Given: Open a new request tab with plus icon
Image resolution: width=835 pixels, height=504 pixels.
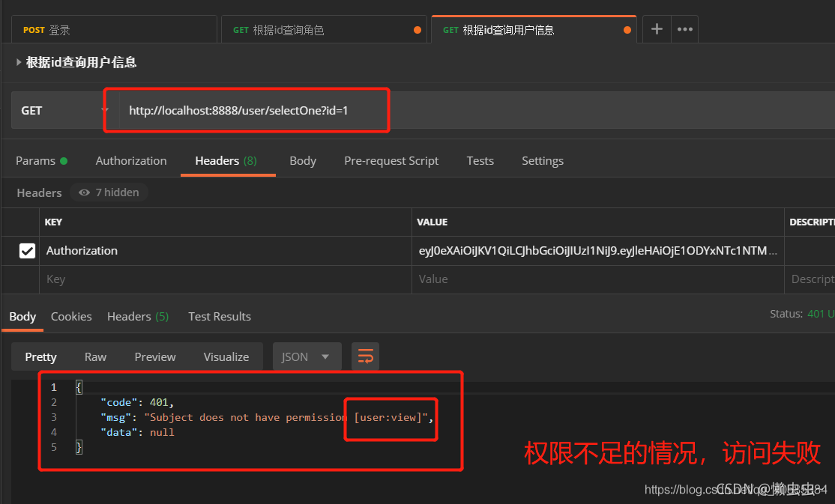Looking at the screenshot, I should (x=657, y=29).
